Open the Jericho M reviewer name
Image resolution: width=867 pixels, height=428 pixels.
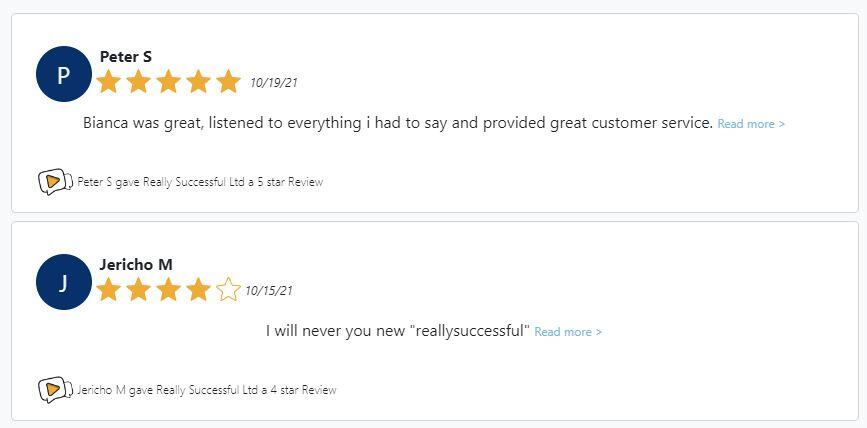(x=136, y=264)
